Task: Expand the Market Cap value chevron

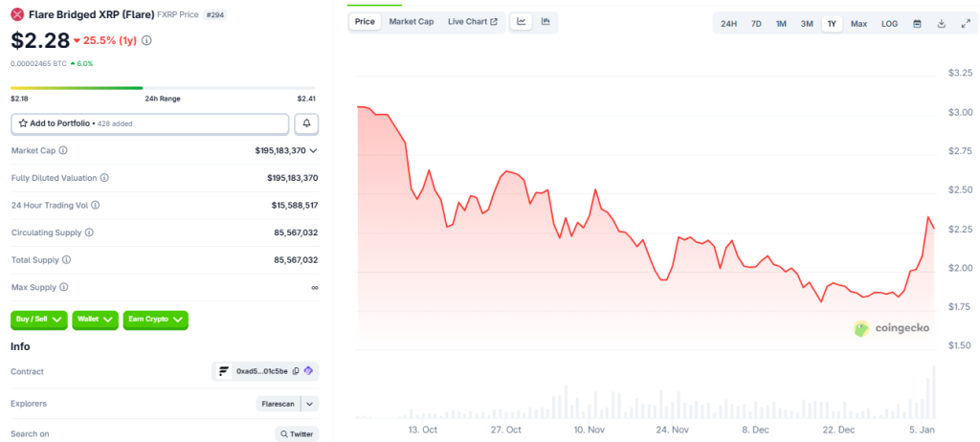Action: click(x=314, y=151)
